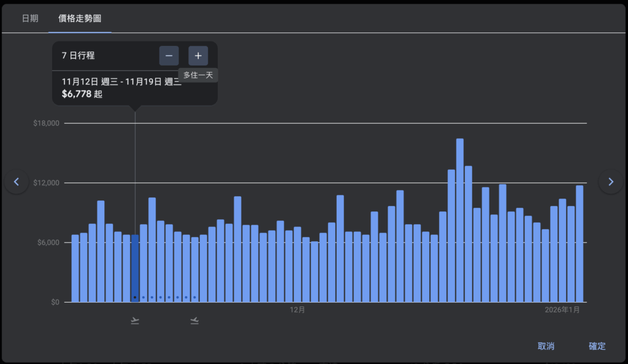Image resolution: width=628 pixels, height=364 pixels.
Task: Confirm with the 確定 button
Action: [597, 346]
